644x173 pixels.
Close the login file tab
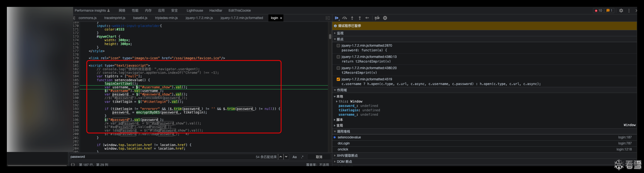click(x=281, y=18)
